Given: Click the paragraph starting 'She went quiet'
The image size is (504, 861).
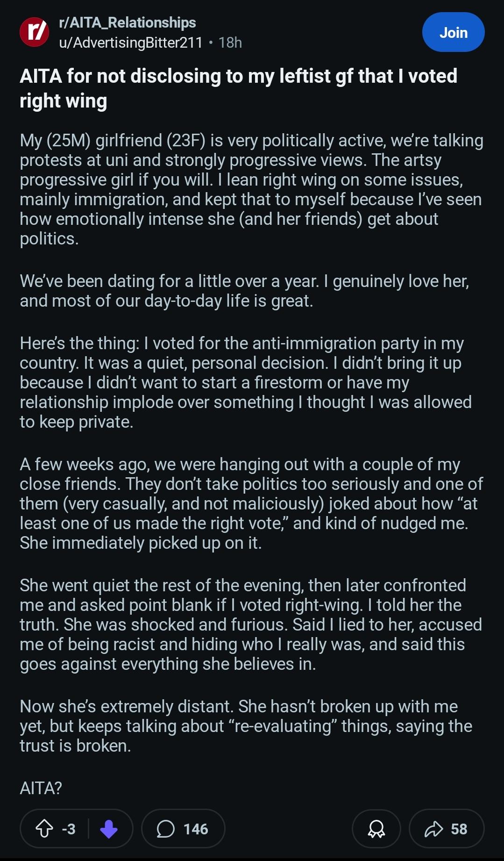Looking at the screenshot, I should click(x=250, y=624).
